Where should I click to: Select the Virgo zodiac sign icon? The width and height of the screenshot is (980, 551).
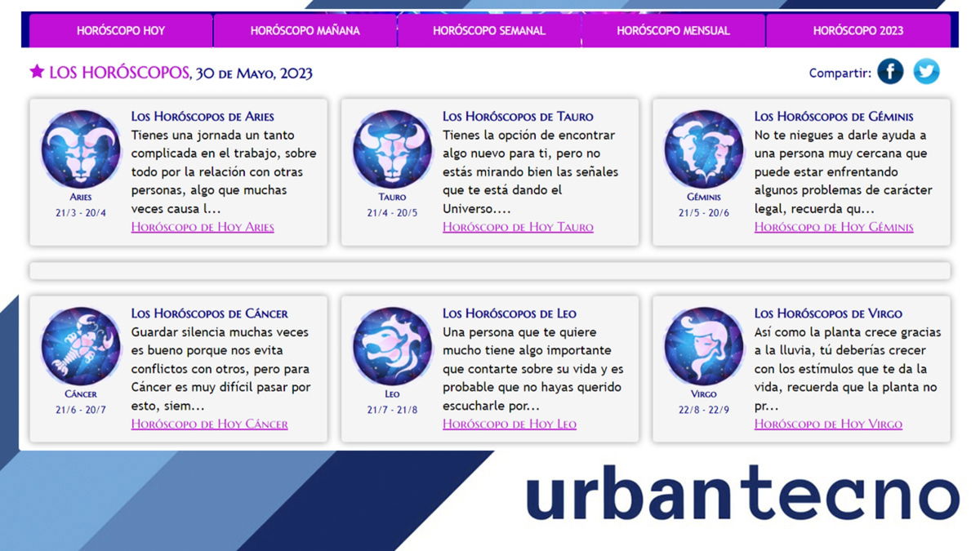[703, 346]
